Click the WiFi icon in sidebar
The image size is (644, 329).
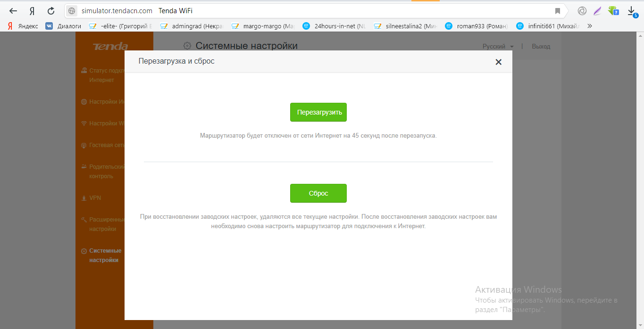click(84, 123)
